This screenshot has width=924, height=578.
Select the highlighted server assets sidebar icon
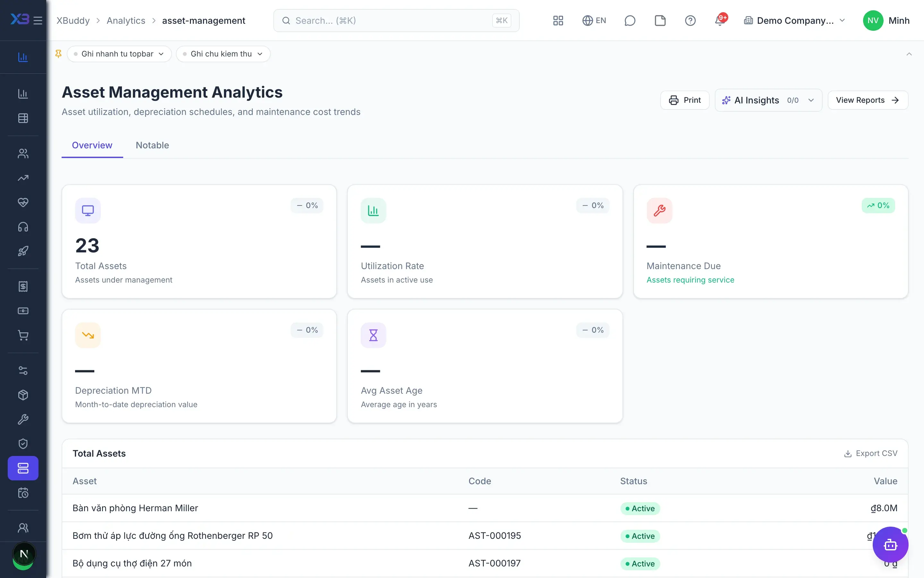coord(23,468)
